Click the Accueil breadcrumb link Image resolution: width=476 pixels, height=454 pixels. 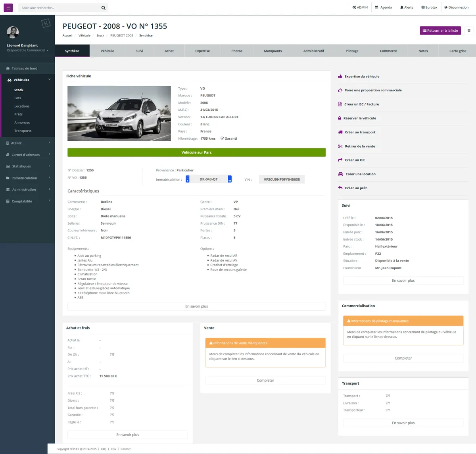[67, 36]
